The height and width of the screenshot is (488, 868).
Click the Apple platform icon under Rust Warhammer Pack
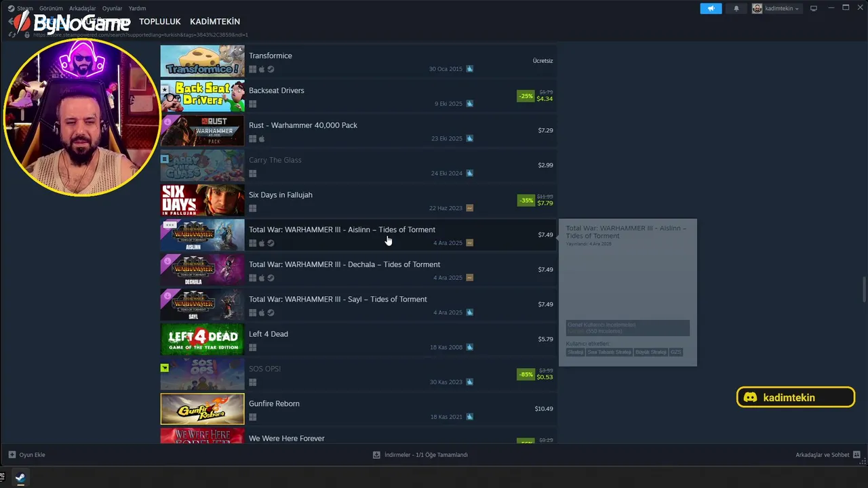262,139
